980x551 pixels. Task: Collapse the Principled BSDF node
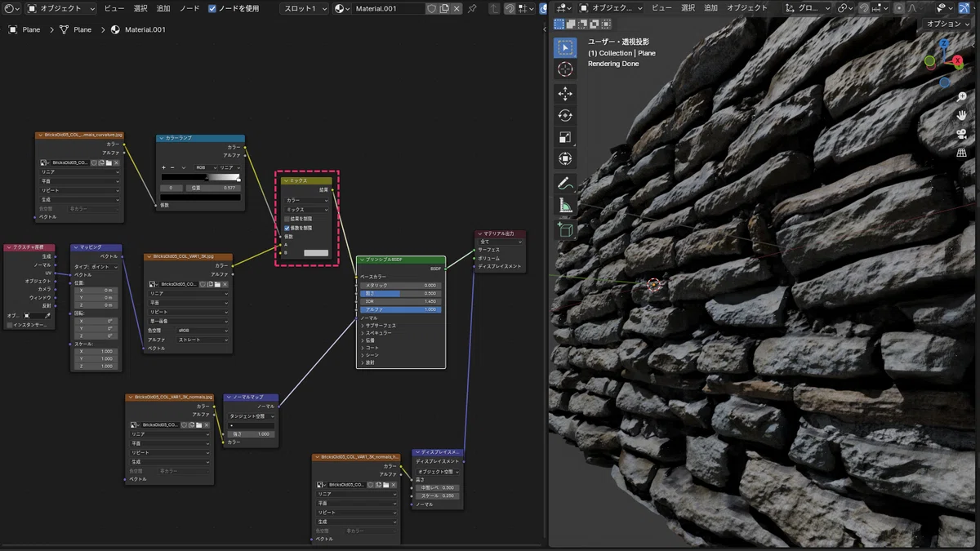(x=361, y=260)
